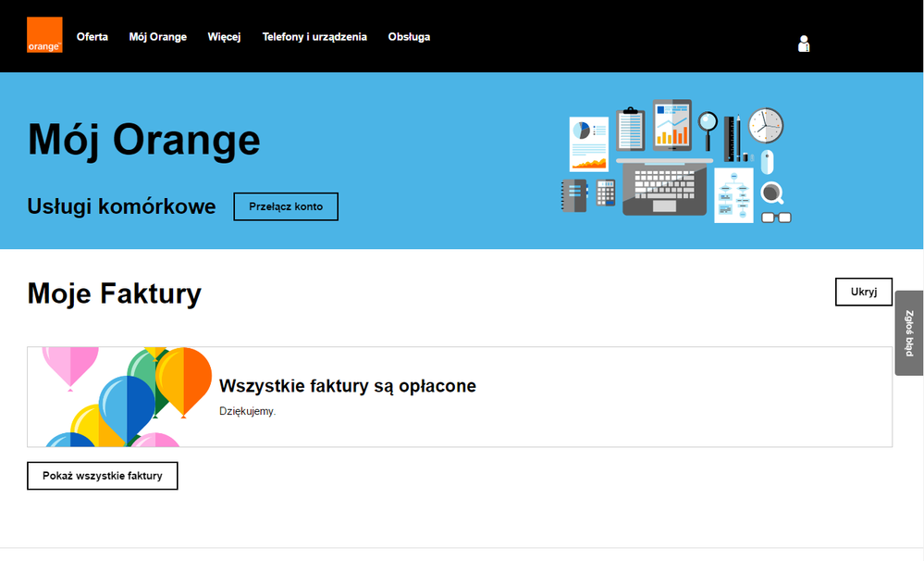The width and height of the screenshot is (924, 561).
Task: Open the Mój Orange menu item
Action: [x=158, y=37]
